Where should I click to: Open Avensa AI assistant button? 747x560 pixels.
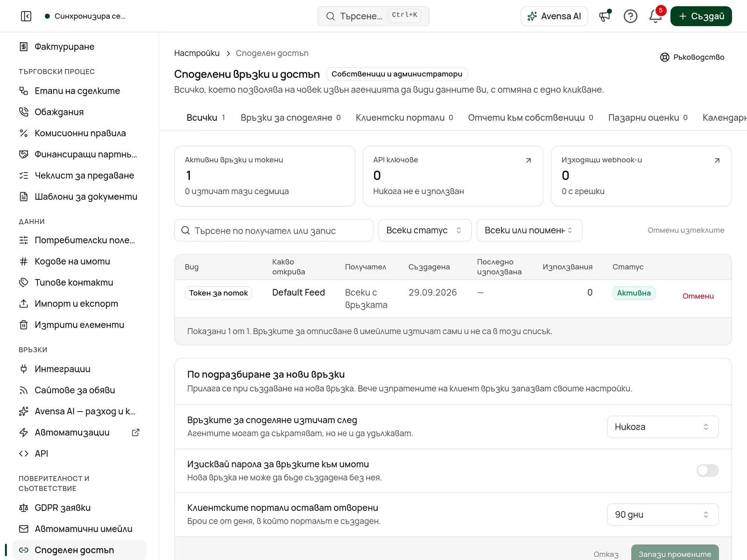tap(554, 16)
